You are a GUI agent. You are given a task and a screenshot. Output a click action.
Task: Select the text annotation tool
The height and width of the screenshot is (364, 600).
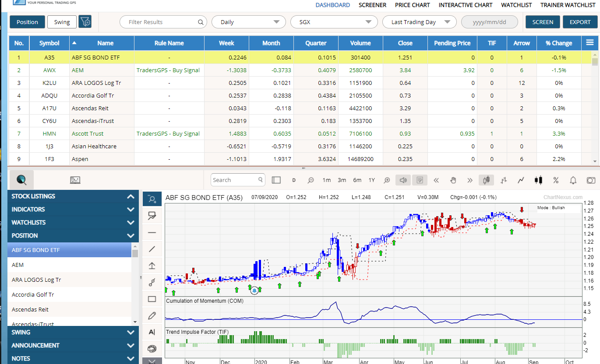(152, 332)
